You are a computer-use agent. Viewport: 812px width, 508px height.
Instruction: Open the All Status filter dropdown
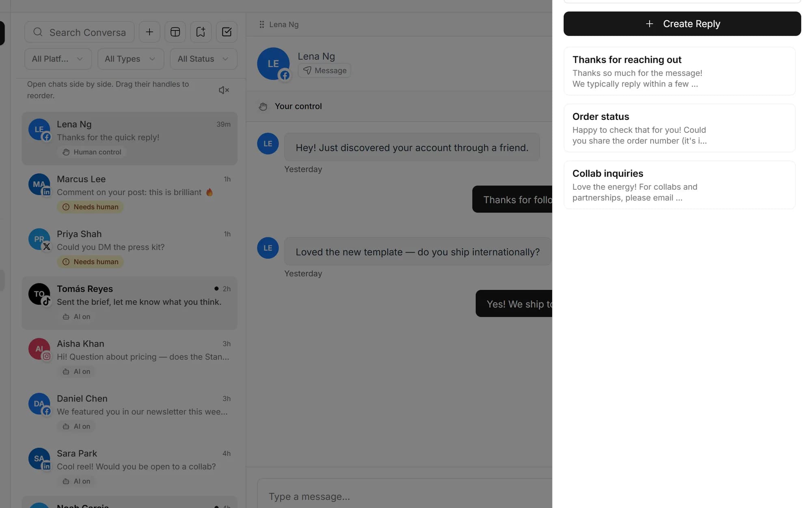(203, 59)
